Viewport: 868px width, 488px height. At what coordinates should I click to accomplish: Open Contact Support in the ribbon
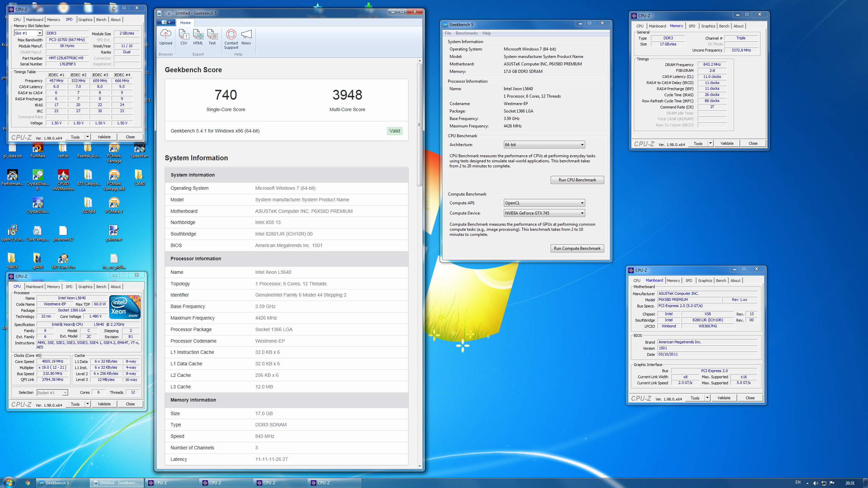pyautogui.click(x=231, y=39)
